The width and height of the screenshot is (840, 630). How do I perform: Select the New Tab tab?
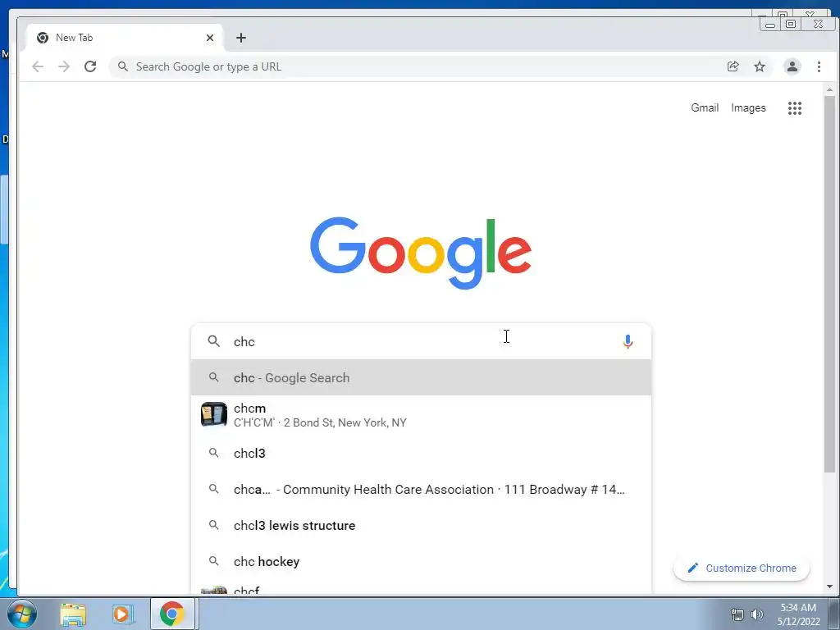(125, 38)
